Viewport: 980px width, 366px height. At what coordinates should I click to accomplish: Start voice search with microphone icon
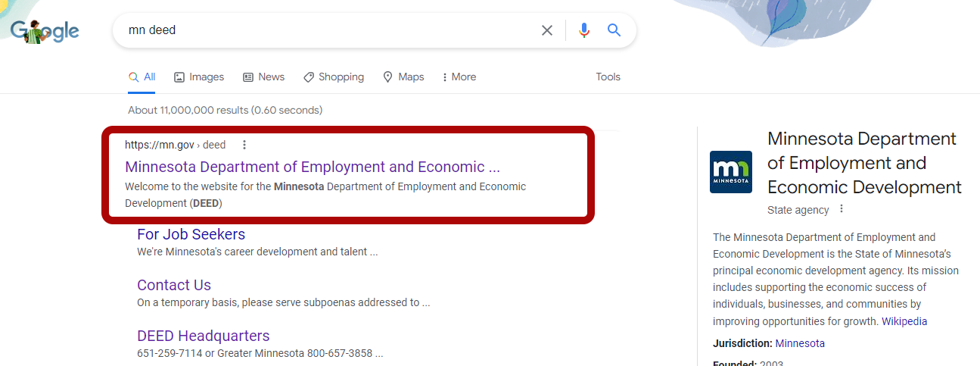tap(583, 30)
